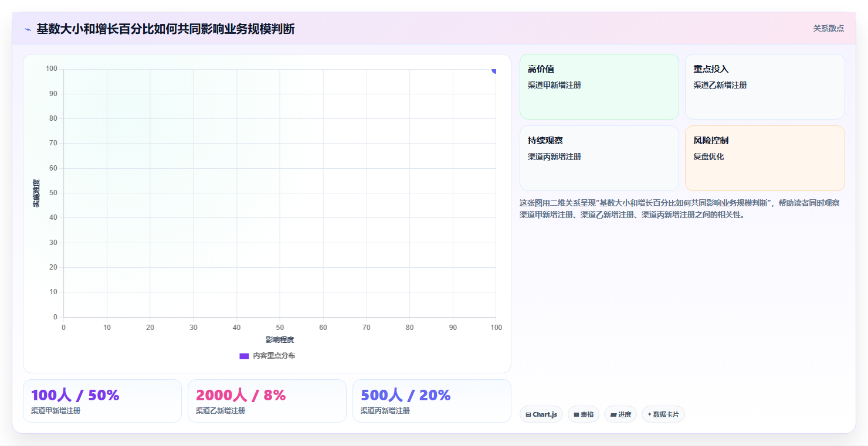The image size is (868, 446).
Task: Click 渠道丙新增注册 label under 500人 / 20%
Action: 385,411
